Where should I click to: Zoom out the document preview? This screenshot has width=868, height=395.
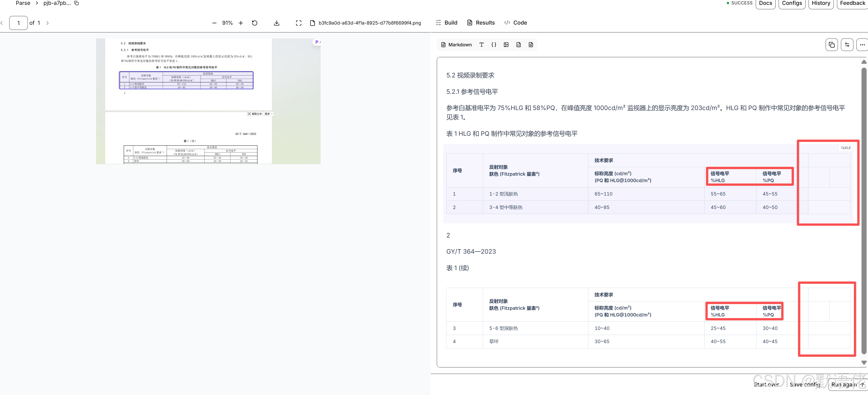pyautogui.click(x=214, y=23)
